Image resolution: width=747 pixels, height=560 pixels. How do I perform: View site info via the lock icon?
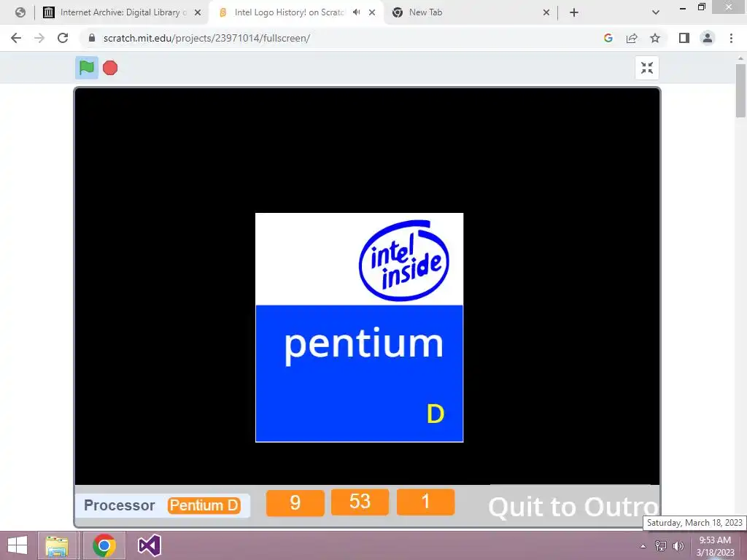click(92, 38)
